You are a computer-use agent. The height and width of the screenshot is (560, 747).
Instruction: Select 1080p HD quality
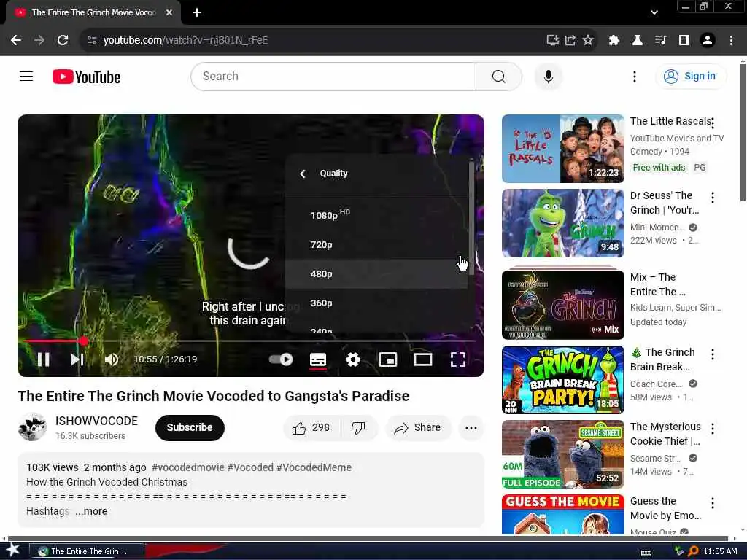tap(376, 215)
